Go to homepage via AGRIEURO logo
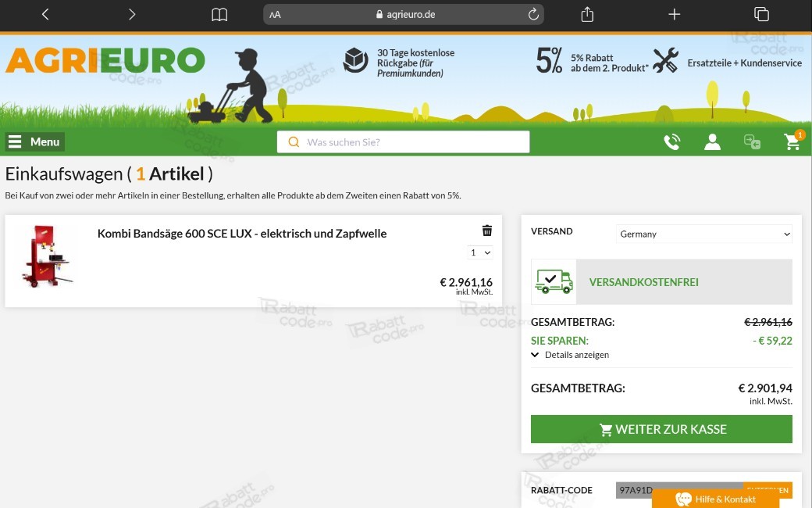 (x=105, y=61)
